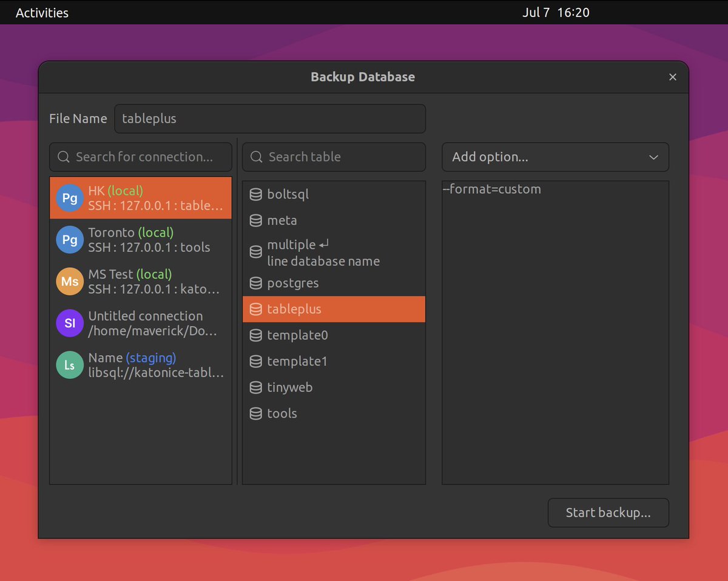
Task: Click the database icon beside template1
Action: coord(256,361)
